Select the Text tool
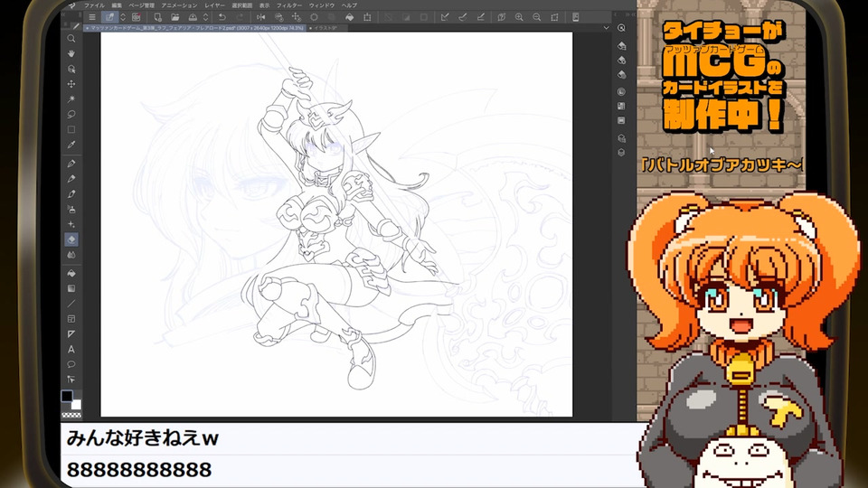Viewport: 868px width, 488px height. point(71,349)
